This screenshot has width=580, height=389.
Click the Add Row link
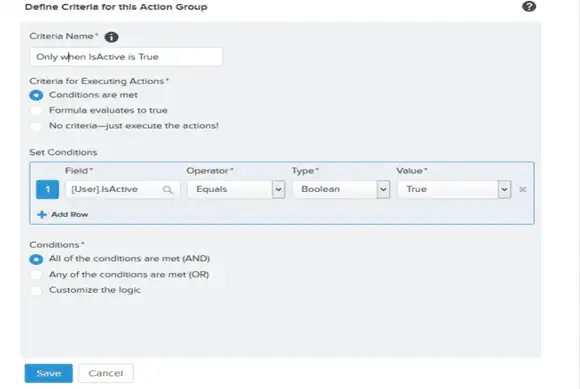point(70,214)
